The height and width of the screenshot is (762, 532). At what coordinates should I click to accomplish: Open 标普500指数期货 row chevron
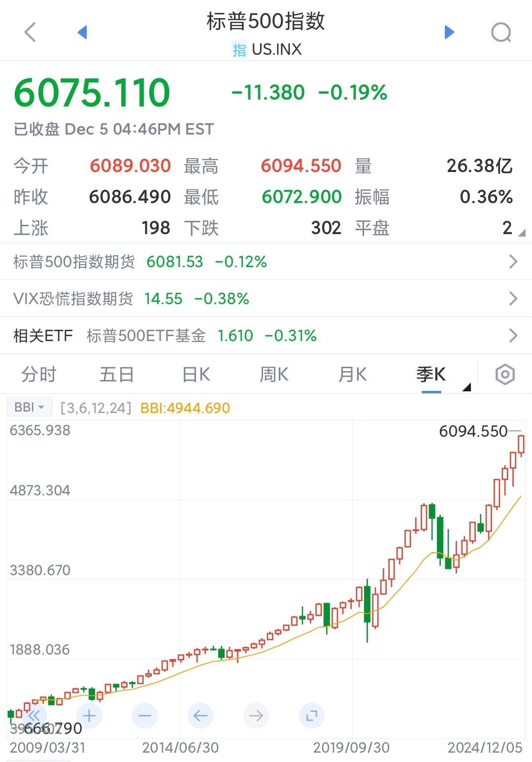click(513, 261)
